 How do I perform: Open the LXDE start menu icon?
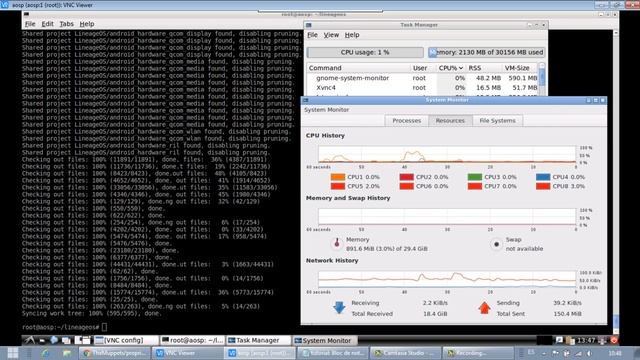pyautogui.click(x=29, y=340)
